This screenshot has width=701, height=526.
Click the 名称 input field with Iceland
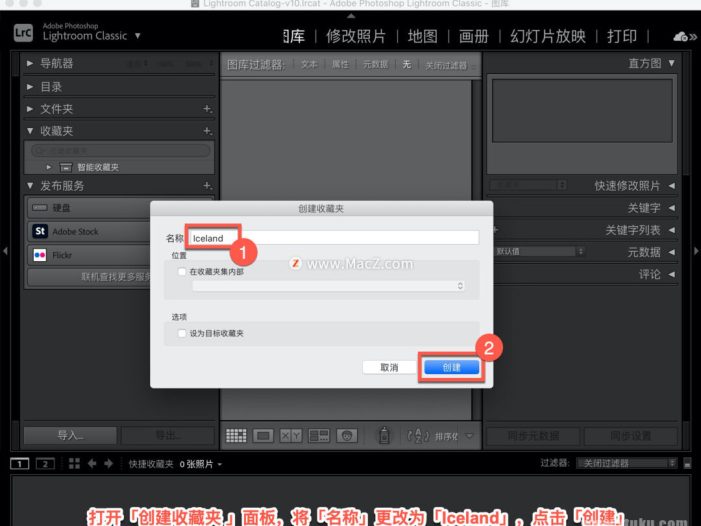334,238
